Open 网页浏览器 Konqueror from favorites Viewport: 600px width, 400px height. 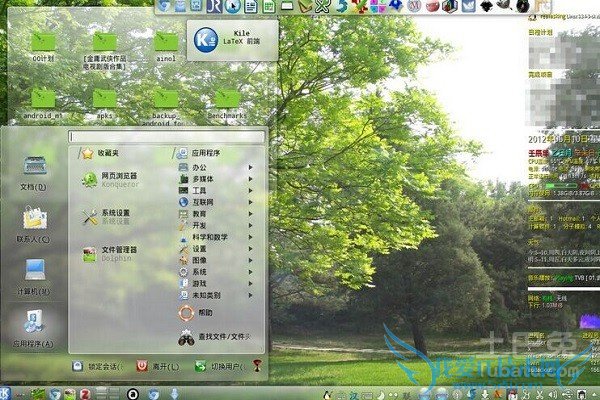pyautogui.click(x=110, y=180)
